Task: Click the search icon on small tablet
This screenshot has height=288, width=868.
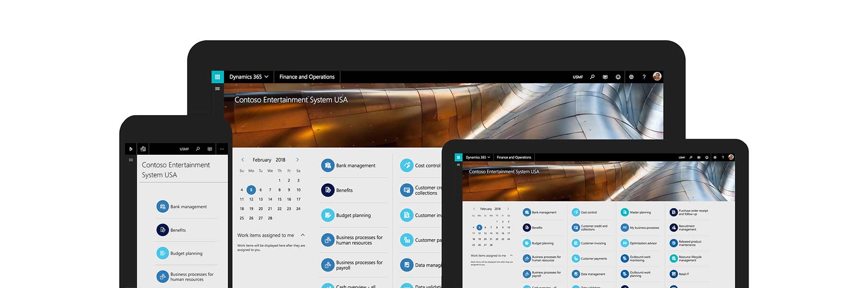Action: pyautogui.click(x=691, y=157)
